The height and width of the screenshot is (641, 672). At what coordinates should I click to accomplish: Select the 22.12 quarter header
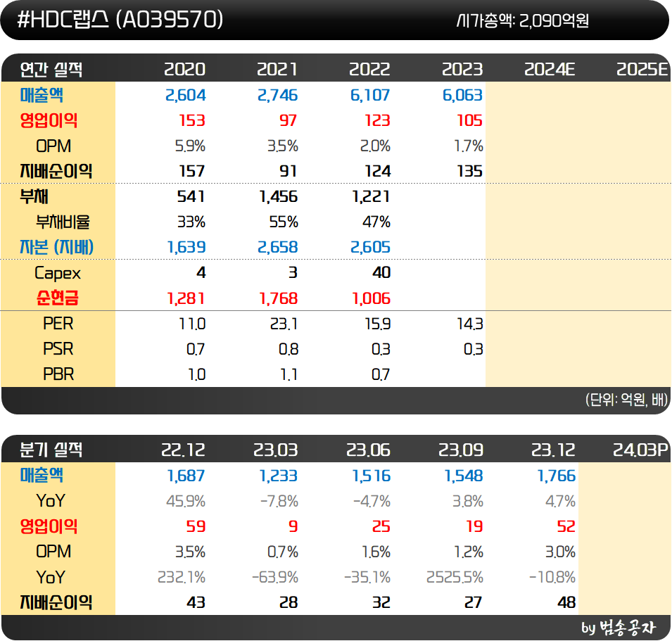183,450
